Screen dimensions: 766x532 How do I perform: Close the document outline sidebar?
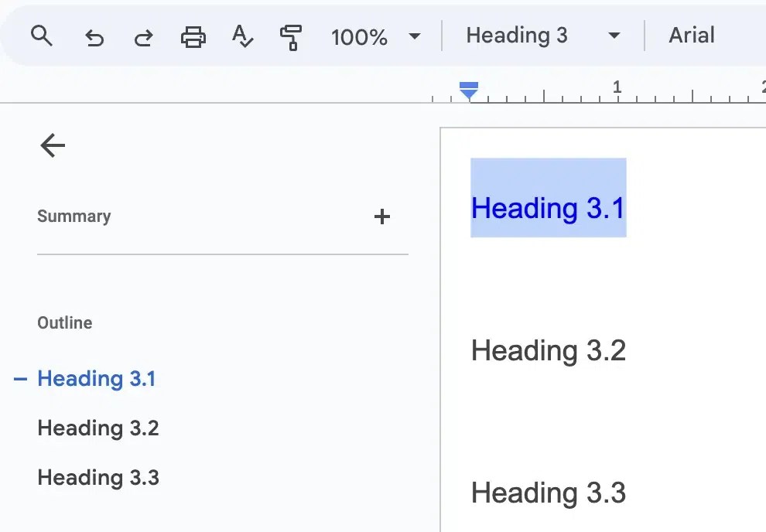click(x=52, y=145)
